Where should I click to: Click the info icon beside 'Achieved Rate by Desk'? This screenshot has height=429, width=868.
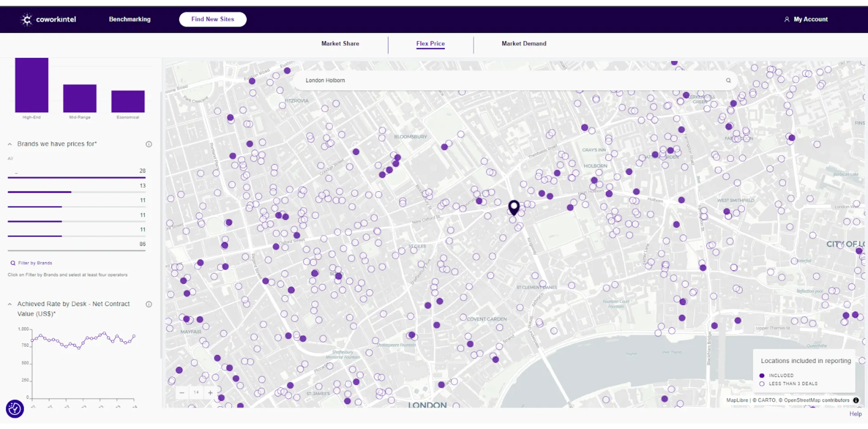click(x=149, y=304)
